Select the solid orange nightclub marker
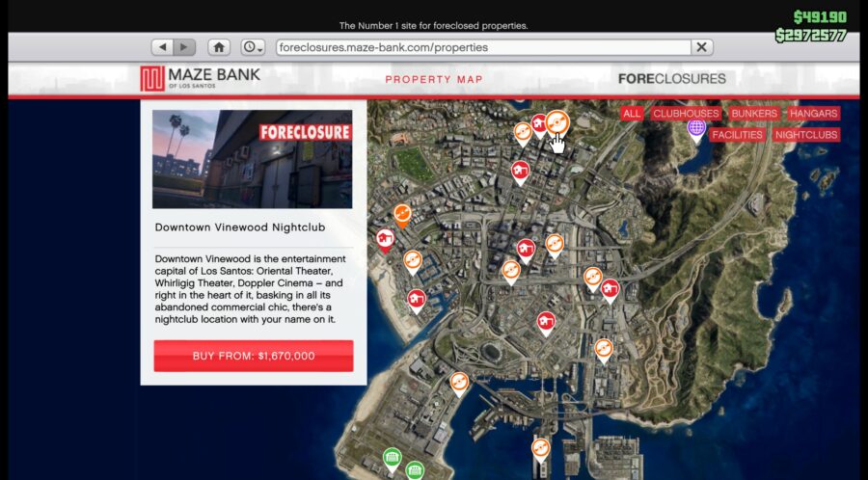The image size is (868, 480). [402, 214]
